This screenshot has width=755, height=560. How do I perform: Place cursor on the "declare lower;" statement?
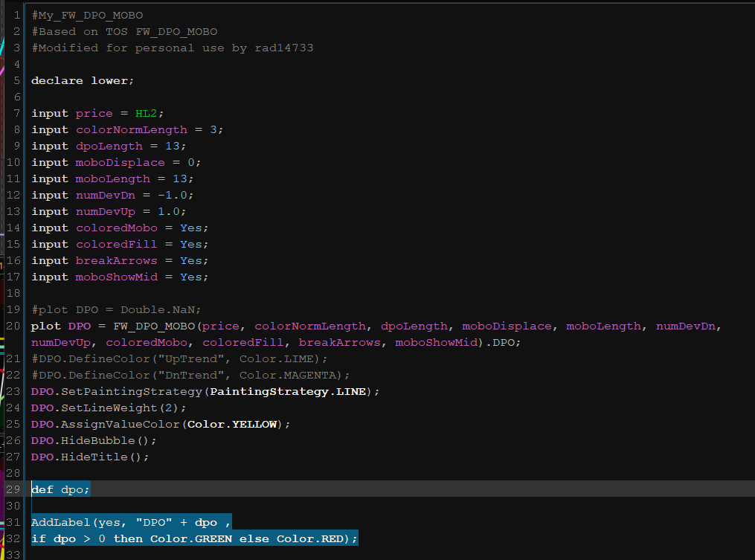(83, 80)
